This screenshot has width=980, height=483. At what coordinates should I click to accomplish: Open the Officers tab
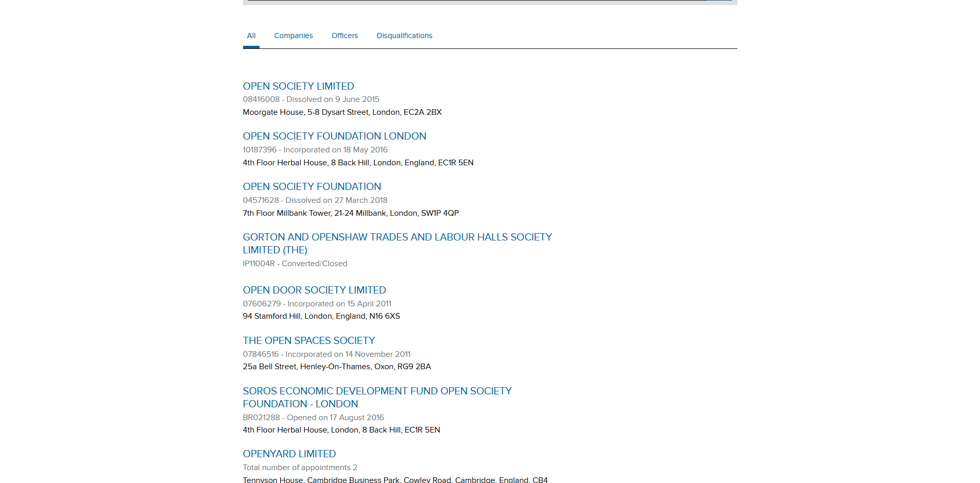(345, 36)
